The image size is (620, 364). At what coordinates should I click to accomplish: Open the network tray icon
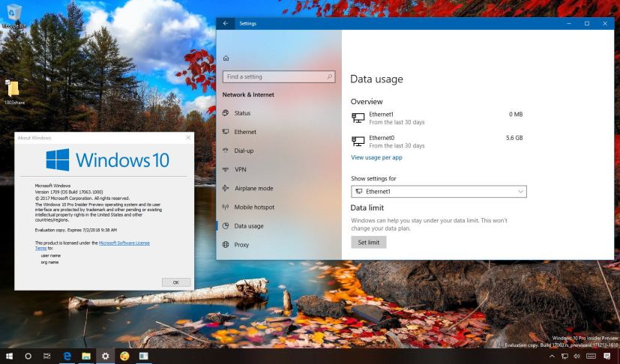[565, 357]
